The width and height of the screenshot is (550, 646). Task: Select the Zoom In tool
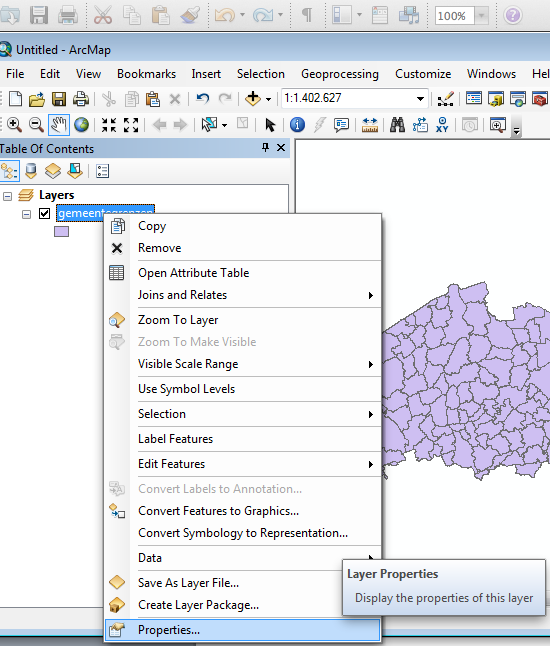point(14,124)
